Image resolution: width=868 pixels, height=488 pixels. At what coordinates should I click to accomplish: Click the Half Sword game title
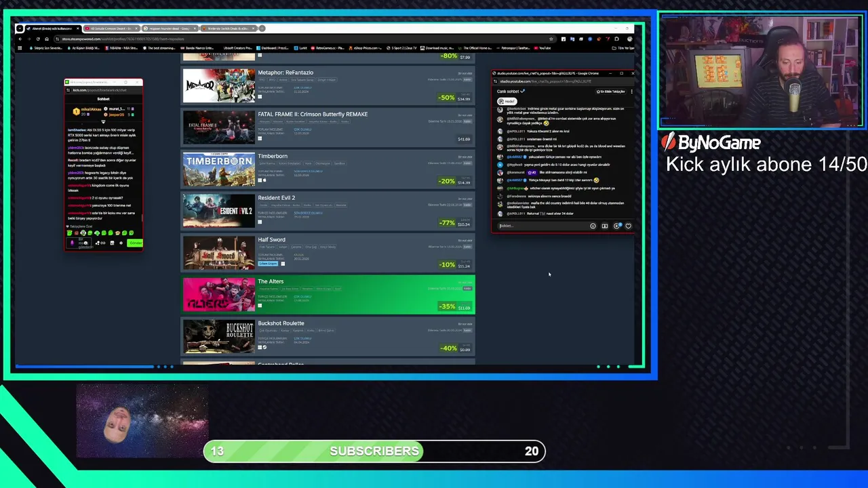click(x=271, y=240)
